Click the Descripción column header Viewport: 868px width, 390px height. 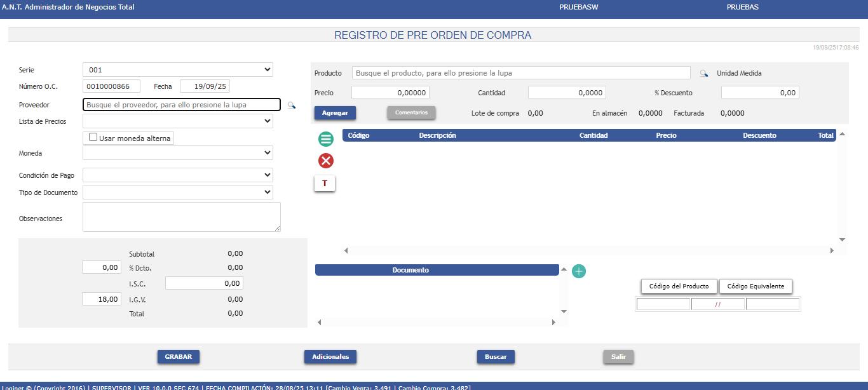[x=437, y=135]
